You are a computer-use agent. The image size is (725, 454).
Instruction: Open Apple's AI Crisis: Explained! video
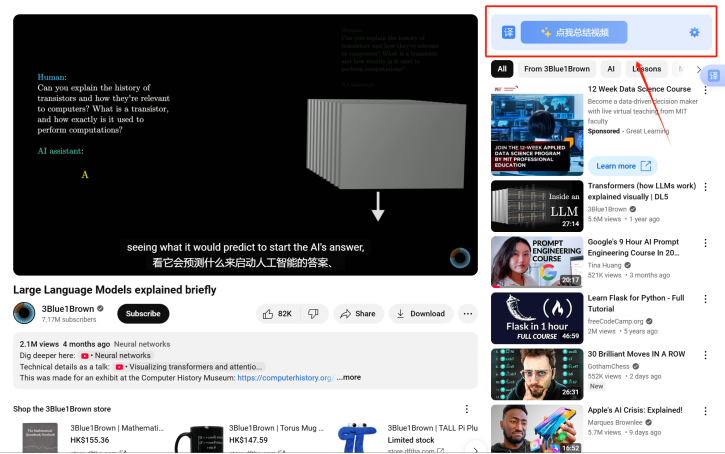[635, 410]
